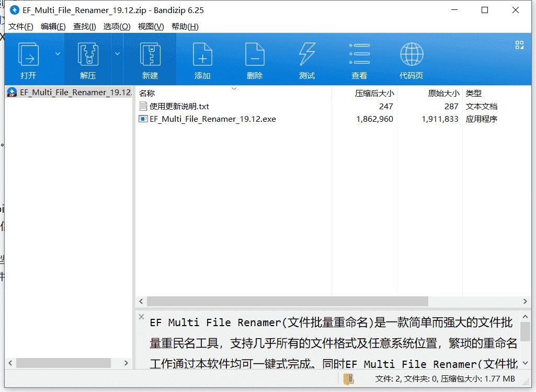Screen dimensions: 536x392
Task: Click the sort chevron above the name column
Action: tap(234, 88)
